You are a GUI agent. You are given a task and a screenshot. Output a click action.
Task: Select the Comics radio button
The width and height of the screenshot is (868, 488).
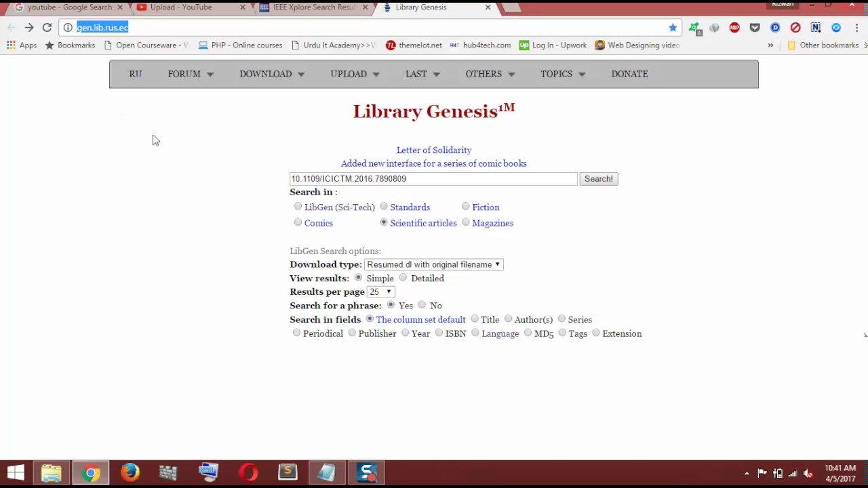(298, 222)
